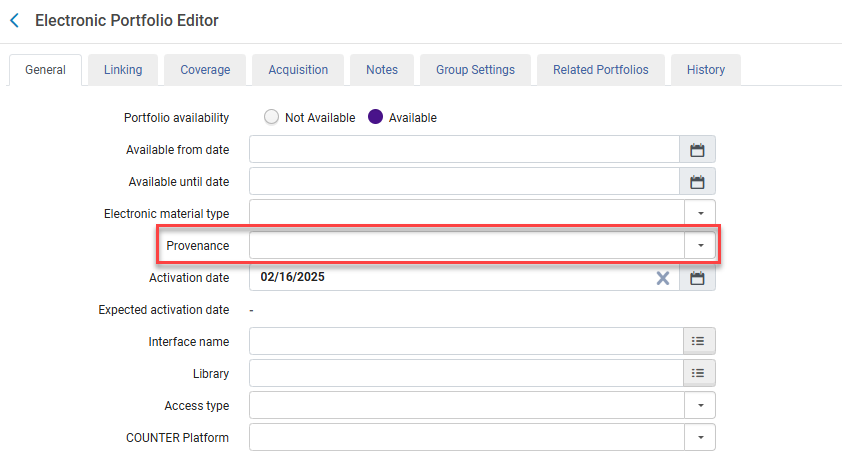Switch to the General tab
This screenshot has width=842, height=471.
tap(45, 70)
